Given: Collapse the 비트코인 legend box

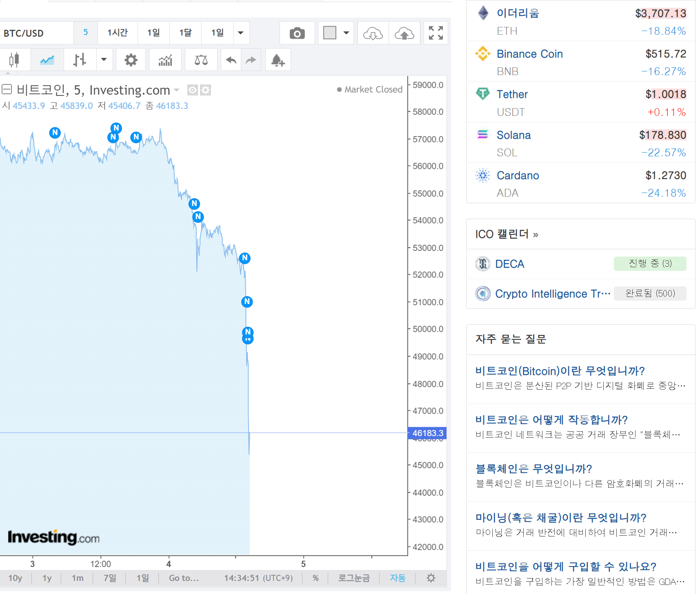Looking at the screenshot, I should click(x=7, y=89).
